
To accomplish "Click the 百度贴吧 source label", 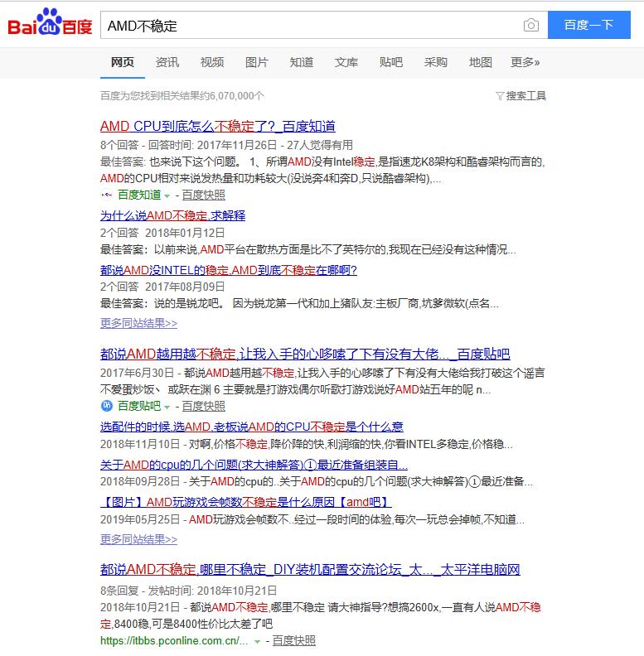I will click(139, 406).
